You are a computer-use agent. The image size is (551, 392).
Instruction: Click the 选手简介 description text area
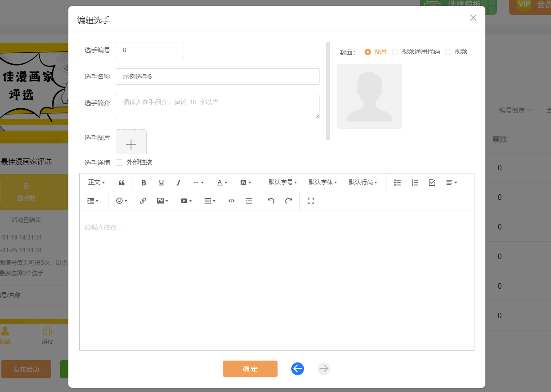(217, 107)
